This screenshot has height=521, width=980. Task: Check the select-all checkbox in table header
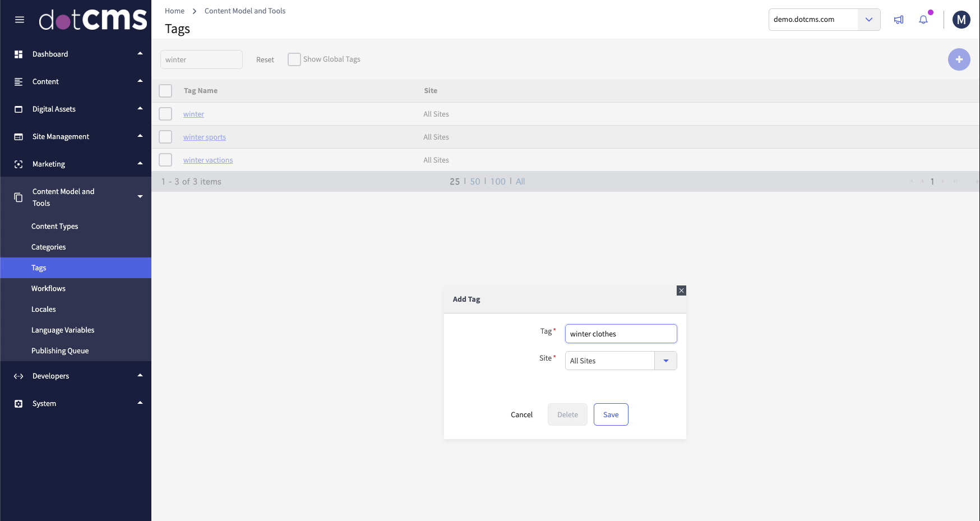[x=165, y=90]
